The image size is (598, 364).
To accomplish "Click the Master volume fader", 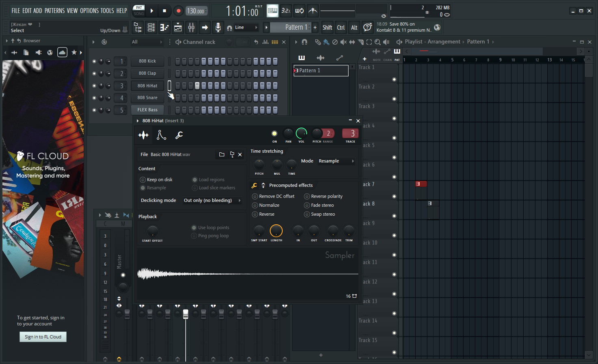I will [127, 314].
